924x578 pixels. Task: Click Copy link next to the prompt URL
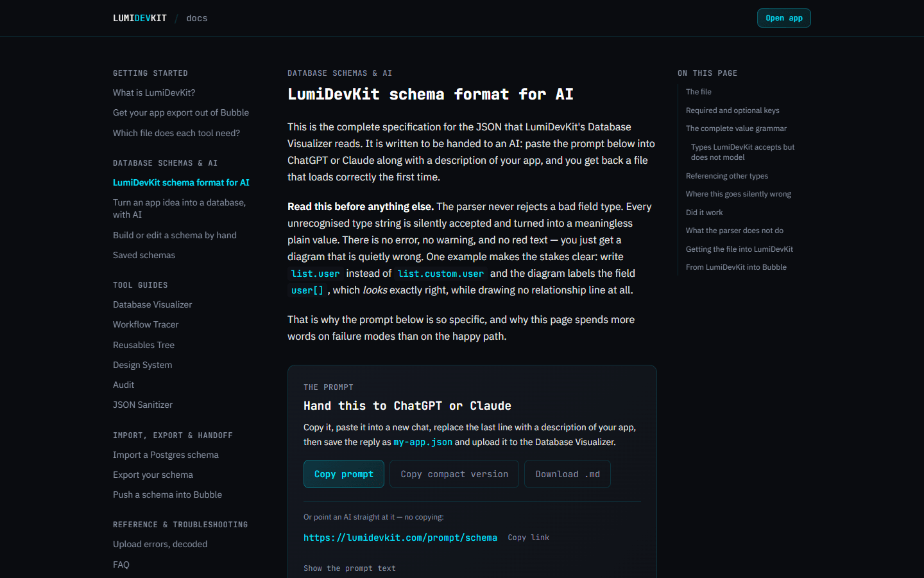click(529, 538)
